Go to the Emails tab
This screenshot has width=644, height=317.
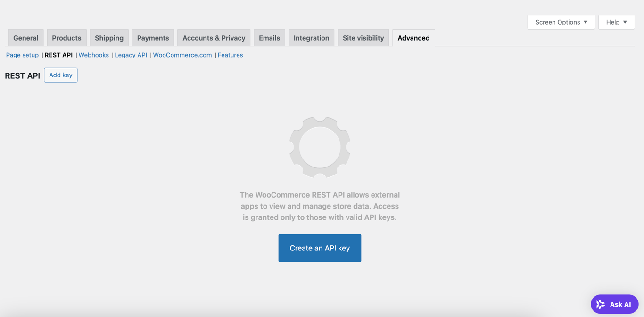(269, 37)
